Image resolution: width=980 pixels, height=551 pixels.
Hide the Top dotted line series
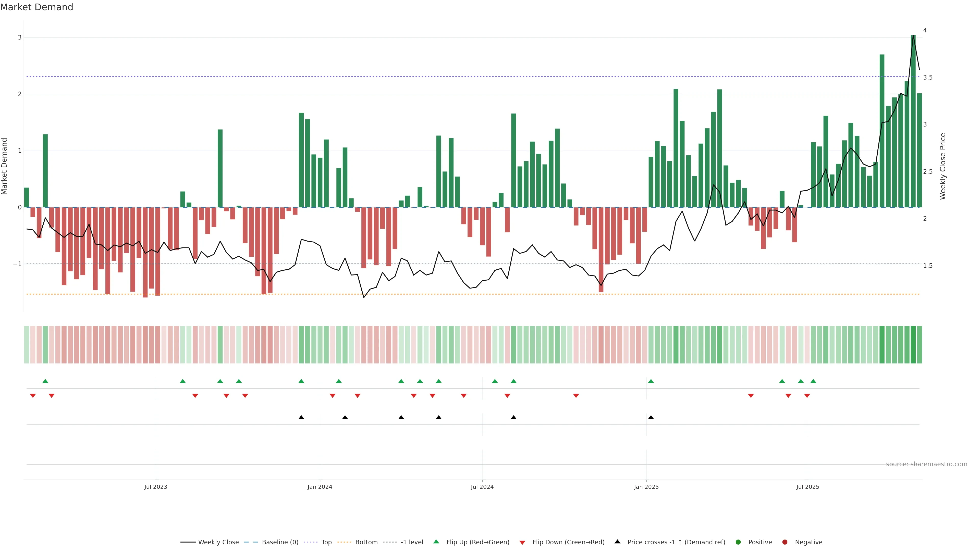point(326,542)
